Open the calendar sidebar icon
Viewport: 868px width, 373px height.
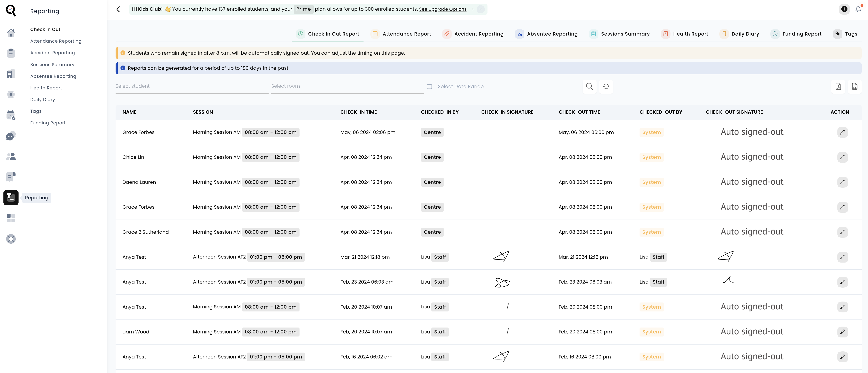point(11,115)
